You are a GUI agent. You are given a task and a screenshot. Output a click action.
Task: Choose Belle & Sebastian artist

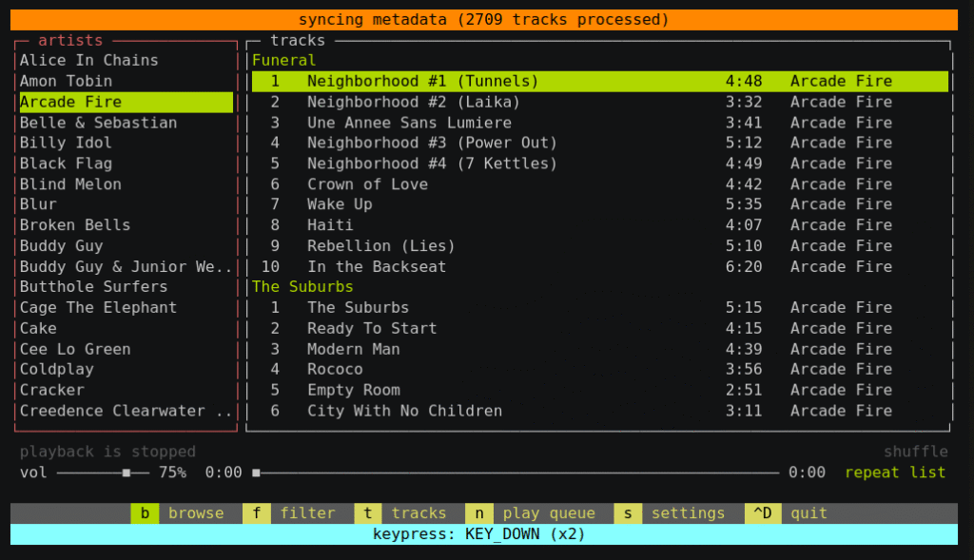coord(127,123)
